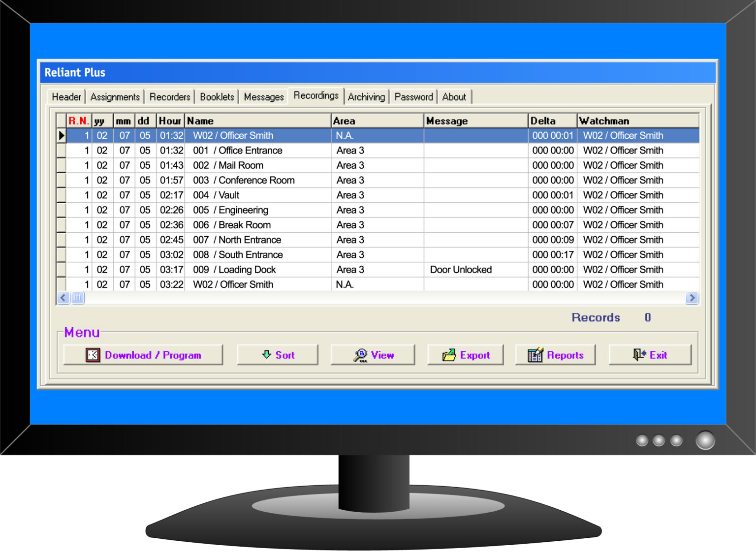Open the Header tab
The image size is (756, 556).
coord(66,97)
